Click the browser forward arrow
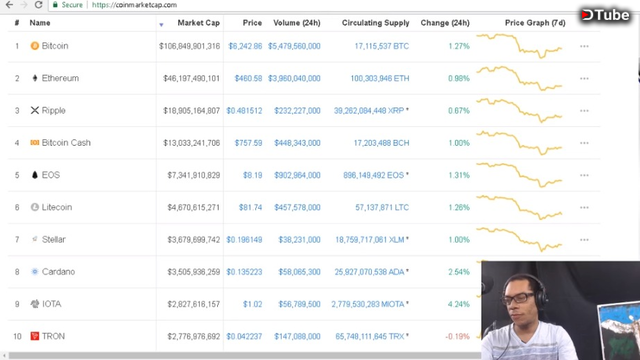 [x=24, y=4]
